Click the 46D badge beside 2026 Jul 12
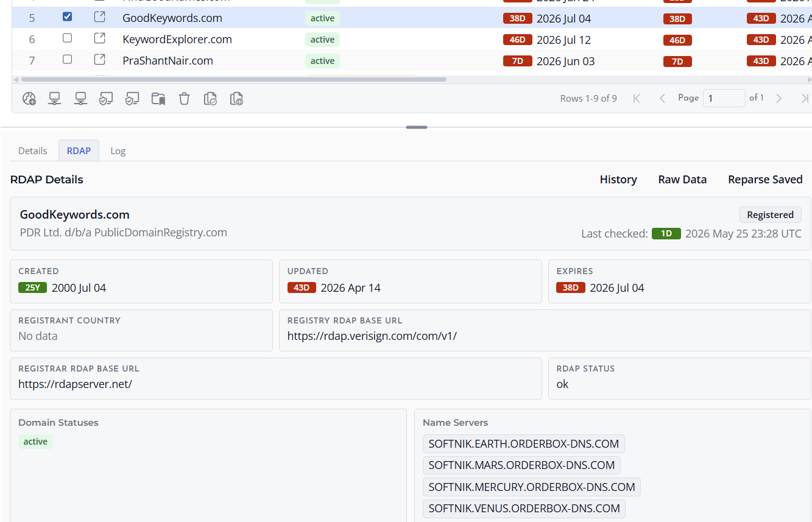This screenshot has height=522, width=812. 517,40
